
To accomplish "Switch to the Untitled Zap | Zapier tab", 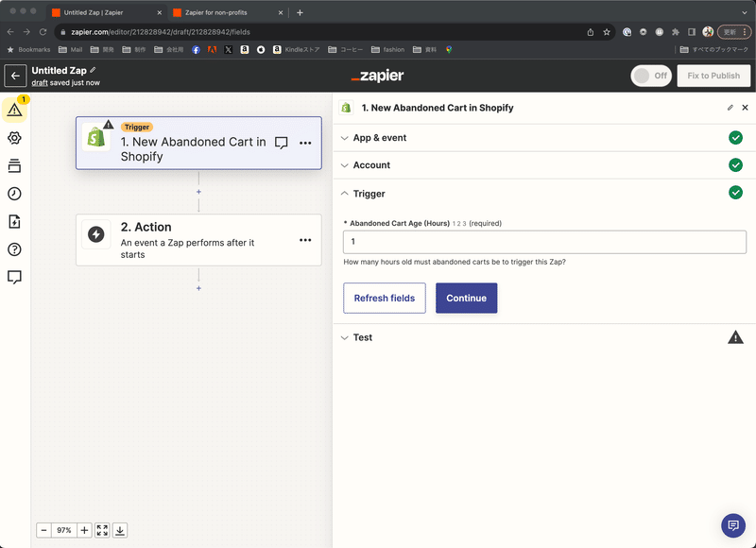I will click(107, 12).
